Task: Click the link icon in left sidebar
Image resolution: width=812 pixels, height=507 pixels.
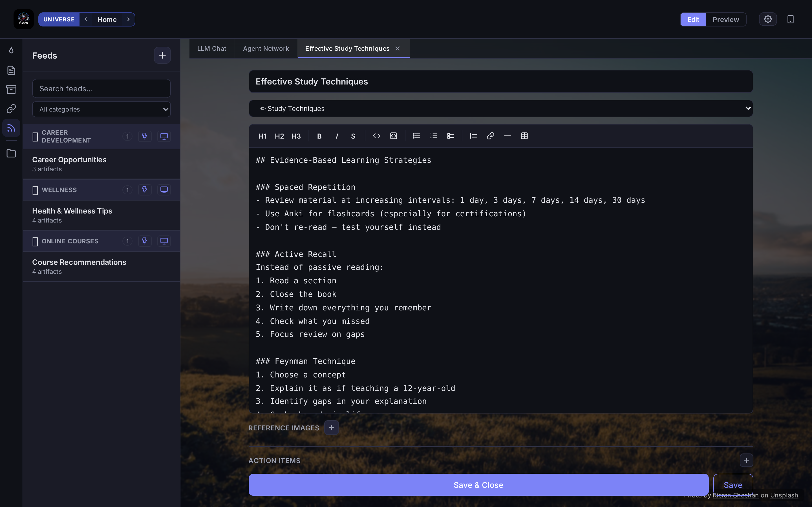Action: [x=11, y=108]
